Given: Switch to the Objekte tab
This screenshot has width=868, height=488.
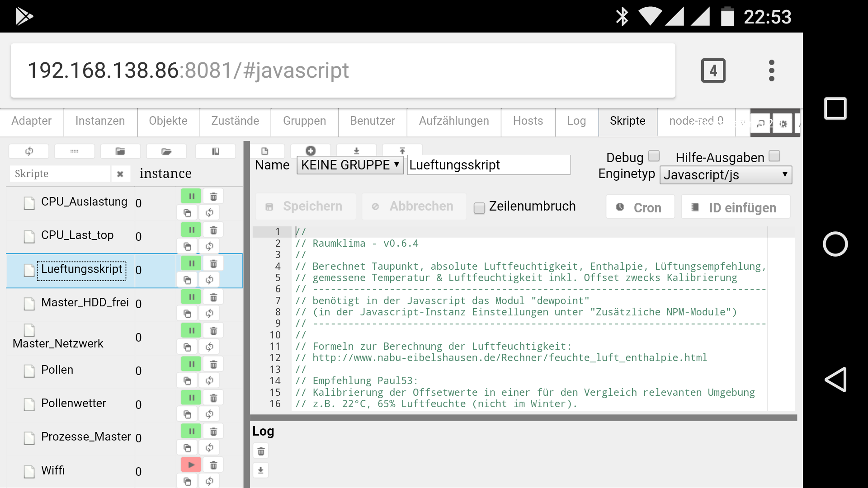Looking at the screenshot, I should click(x=168, y=121).
